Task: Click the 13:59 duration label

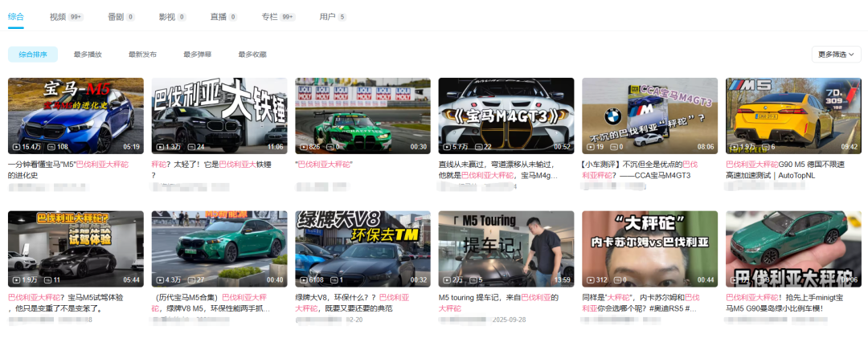Action: point(561,280)
